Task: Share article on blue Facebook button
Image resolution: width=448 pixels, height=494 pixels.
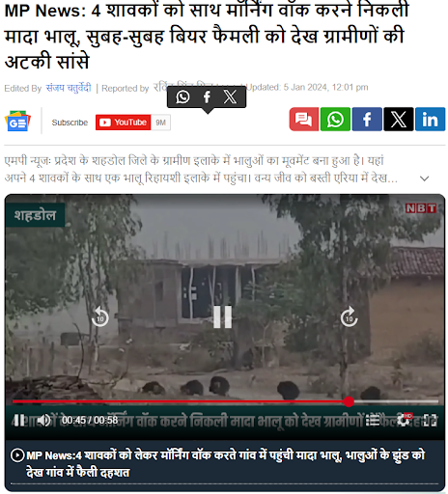Action: 367,120
